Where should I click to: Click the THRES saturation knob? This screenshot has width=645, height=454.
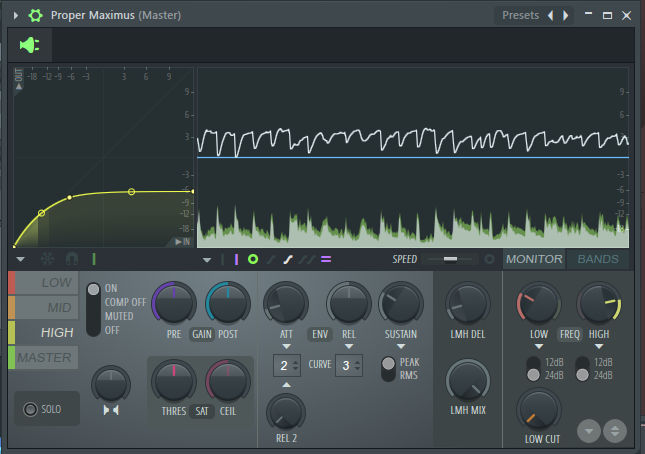tap(174, 380)
